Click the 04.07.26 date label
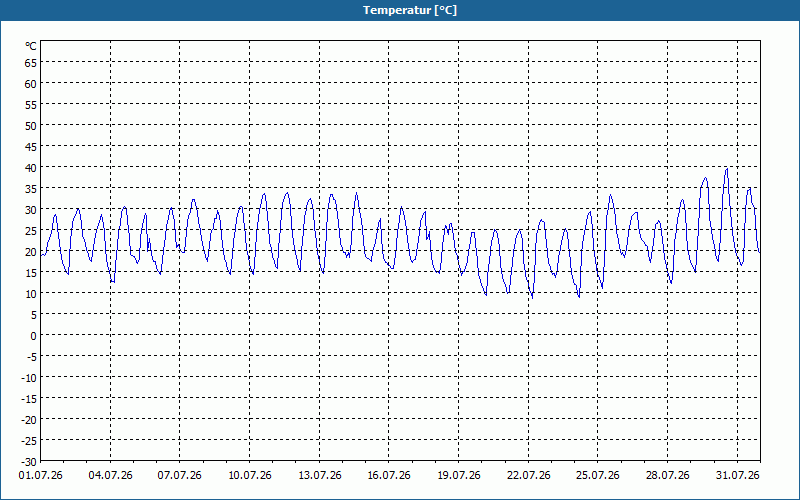The width and height of the screenshot is (800, 500). [x=110, y=476]
